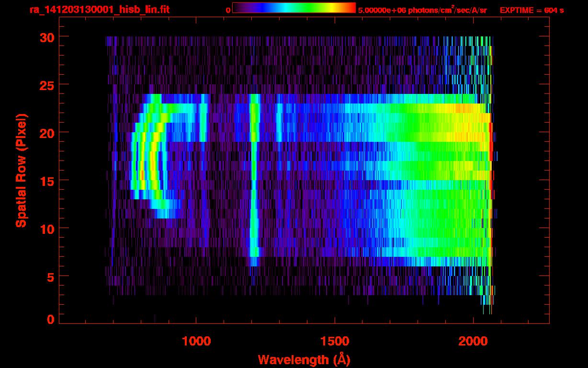Click the y-axis tick label 10
The width and height of the screenshot is (588, 368).
point(46,229)
